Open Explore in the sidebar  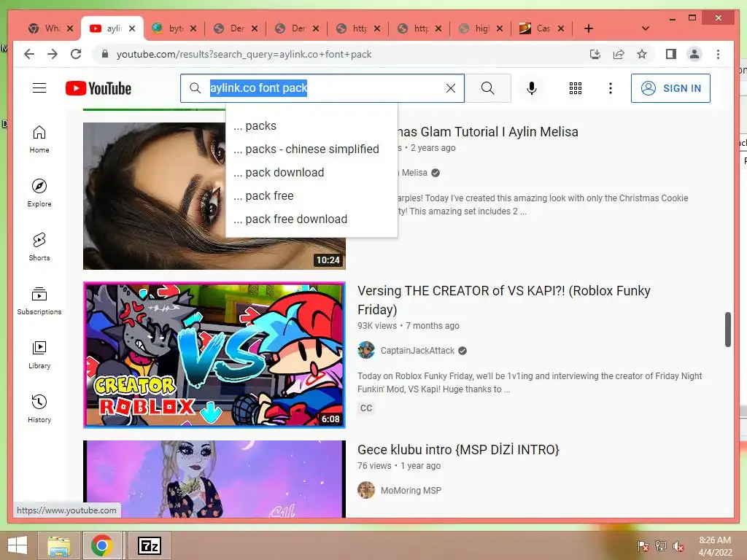click(x=39, y=192)
